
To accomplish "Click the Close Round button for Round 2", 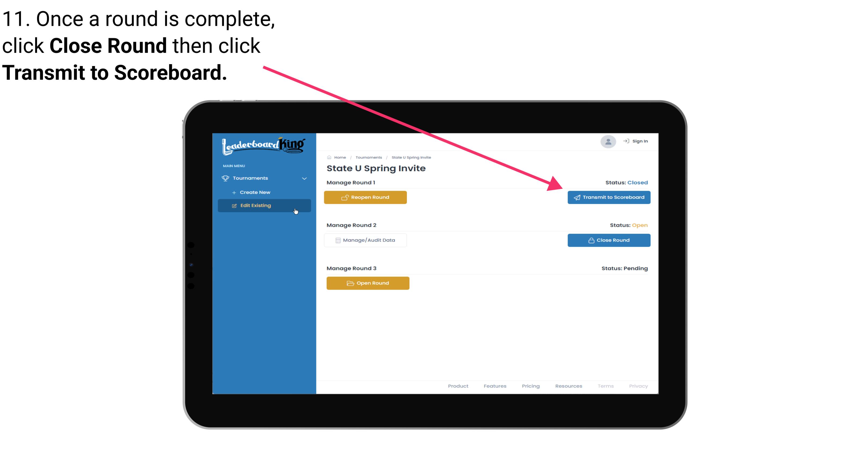I will 608,240.
